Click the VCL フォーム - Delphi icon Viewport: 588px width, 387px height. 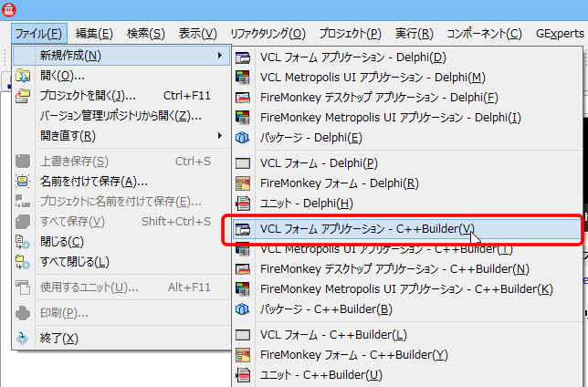pos(243,163)
